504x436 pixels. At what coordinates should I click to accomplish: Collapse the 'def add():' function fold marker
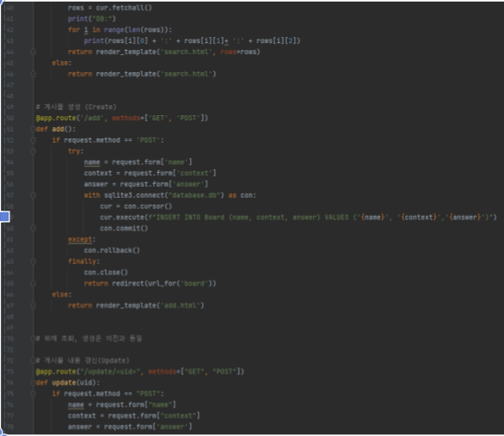point(33,129)
